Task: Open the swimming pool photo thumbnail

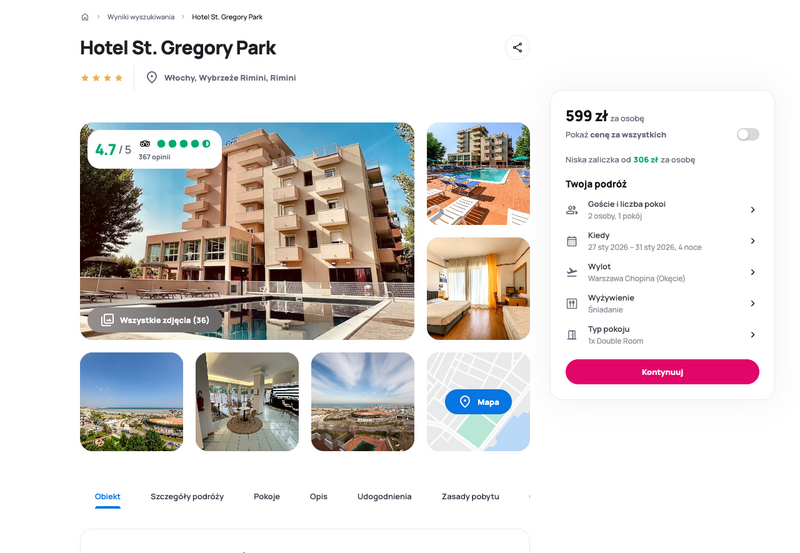Action: [x=478, y=173]
